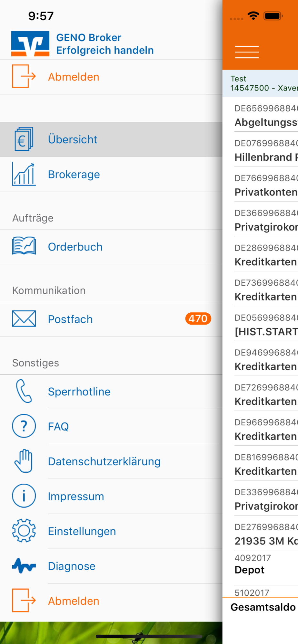Screen dimensions: 298x644
Task: Open the Brokerage menu entry
Action: click(111, 175)
